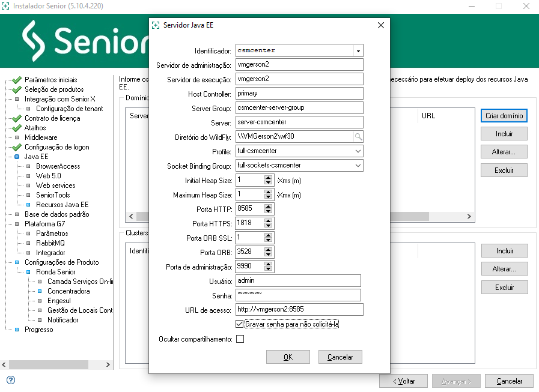Click the WildFly directory search magnifier icon
This screenshot has height=392, width=539.
point(358,136)
